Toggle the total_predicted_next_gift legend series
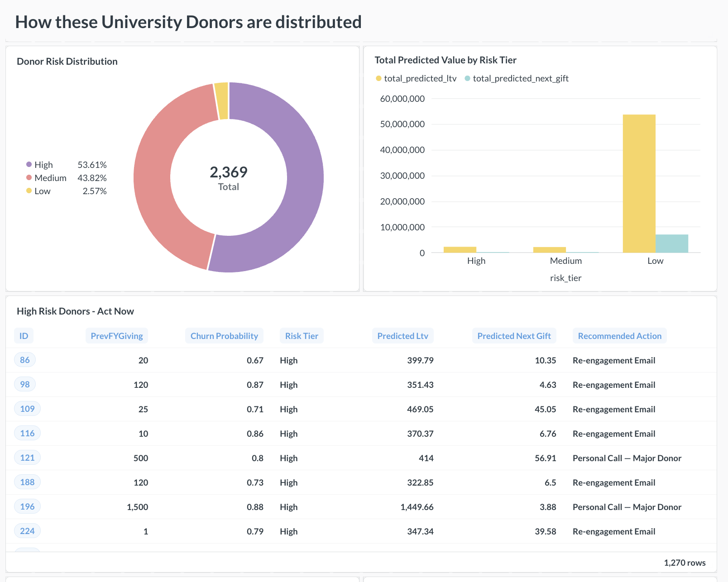The height and width of the screenshot is (582, 728). click(x=517, y=78)
